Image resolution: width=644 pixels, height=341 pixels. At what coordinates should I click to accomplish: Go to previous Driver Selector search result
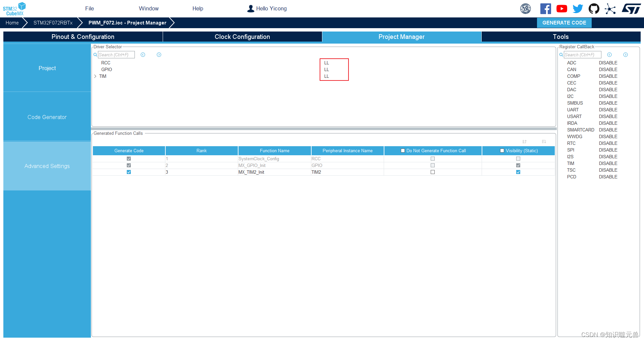[143, 55]
